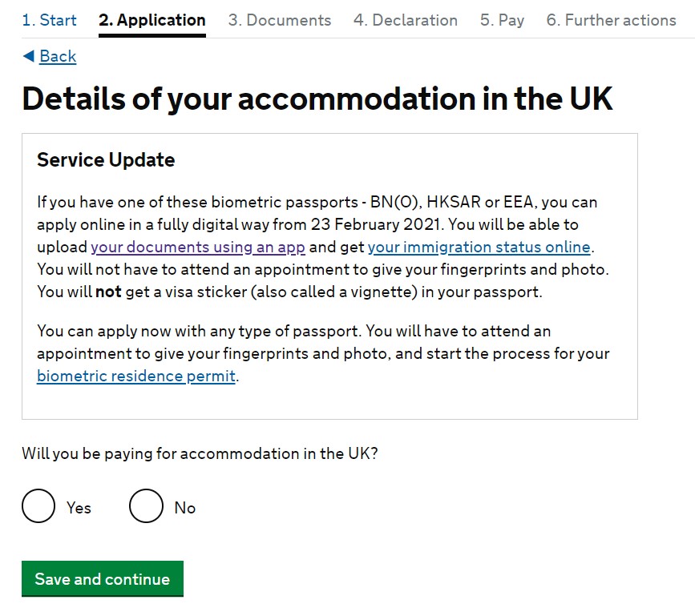Viewport: 695px width, 616px height.
Task: Select the Yes radio button circle
Action: coord(38,506)
